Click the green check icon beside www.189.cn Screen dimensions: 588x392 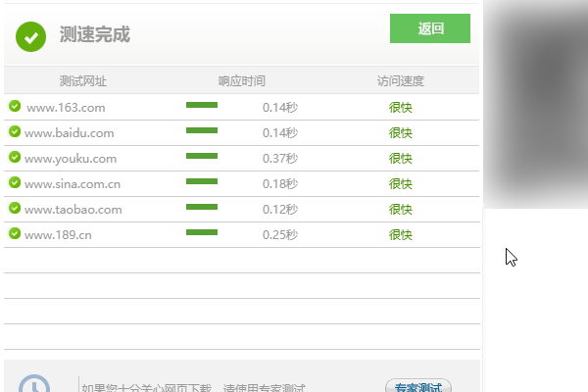pyautogui.click(x=15, y=233)
